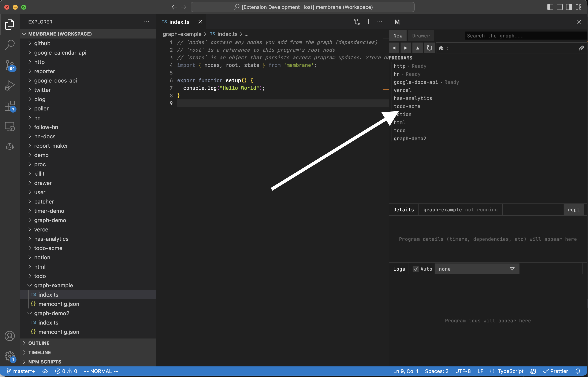Collapse MEMBRANE (WORKSPACE) root
Viewport: 588px width, 377px height.
point(88,34)
